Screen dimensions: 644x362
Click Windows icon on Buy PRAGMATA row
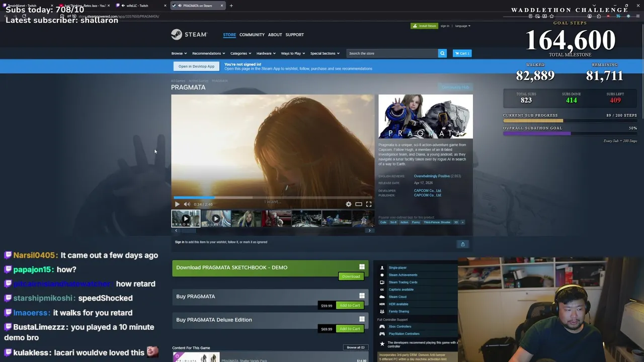point(362,296)
